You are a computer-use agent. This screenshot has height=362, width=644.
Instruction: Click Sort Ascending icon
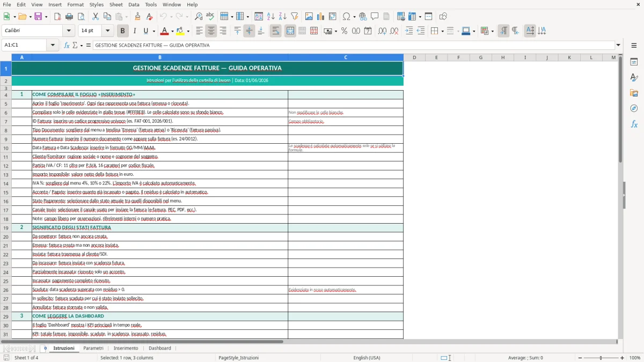pos(271,17)
